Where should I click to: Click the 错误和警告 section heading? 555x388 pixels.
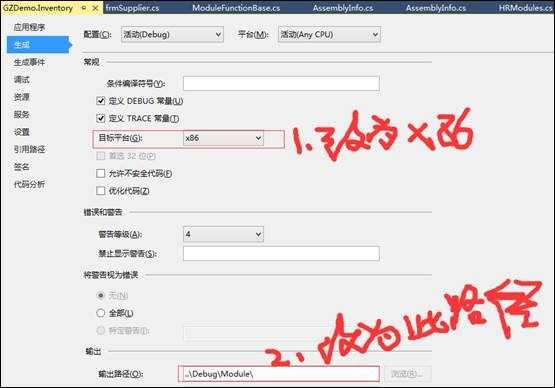[x=103, y=212]
